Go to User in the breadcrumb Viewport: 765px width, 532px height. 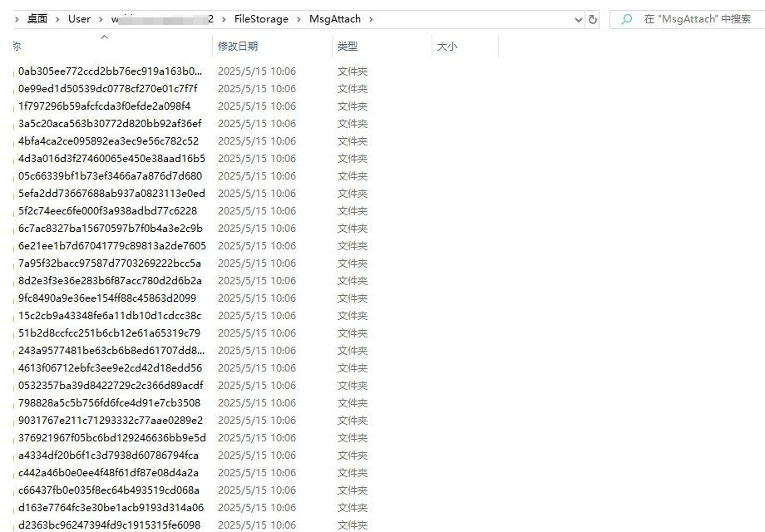point(79,19)
